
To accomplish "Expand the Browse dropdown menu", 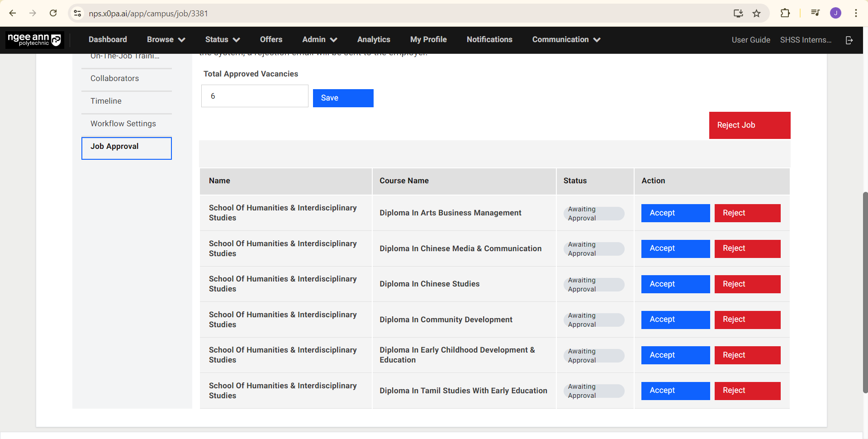I will [166, 40].
